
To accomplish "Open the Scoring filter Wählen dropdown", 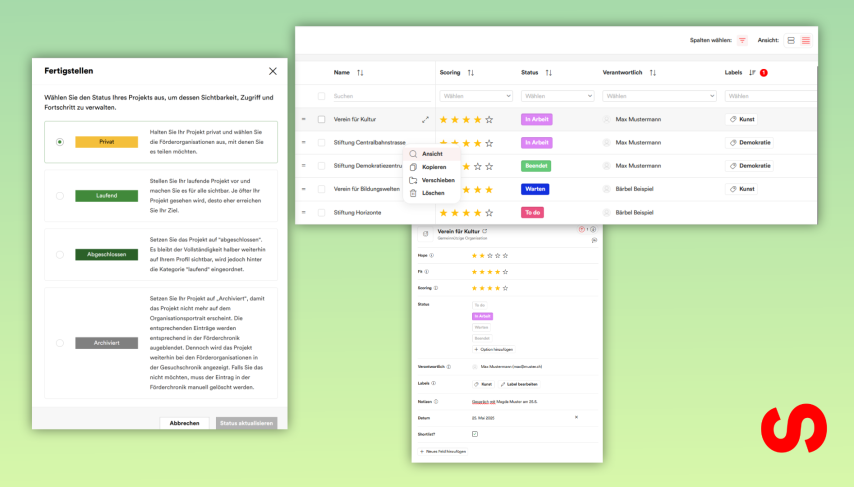I will coord(475,96).
